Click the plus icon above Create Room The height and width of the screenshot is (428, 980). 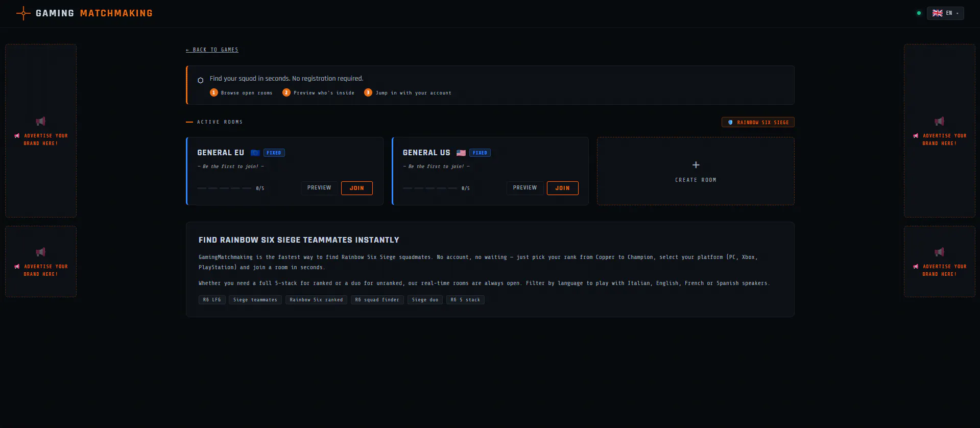coord(696,165)
